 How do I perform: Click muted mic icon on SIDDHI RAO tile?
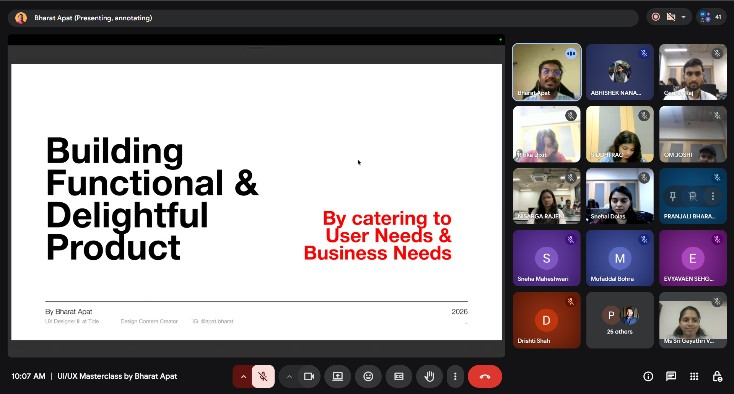pos(644,116)
